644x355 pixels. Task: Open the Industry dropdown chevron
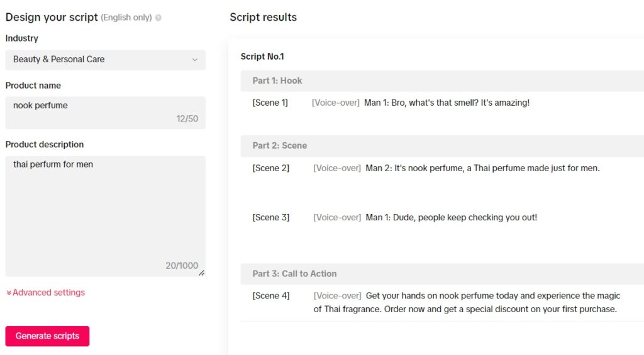pos(195,60)
